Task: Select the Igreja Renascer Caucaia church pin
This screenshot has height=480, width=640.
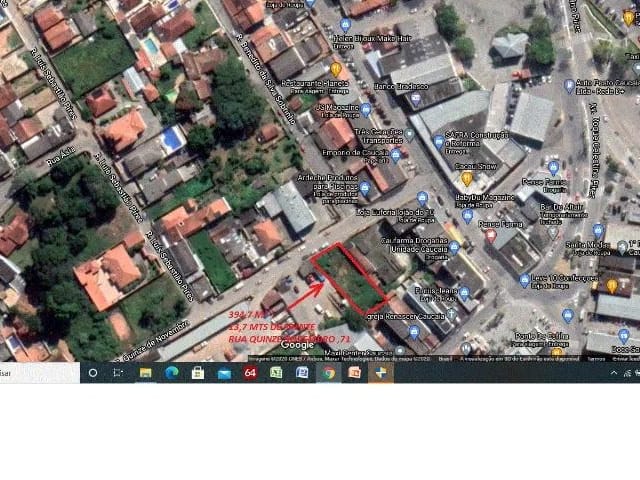Action: [451, 314]
